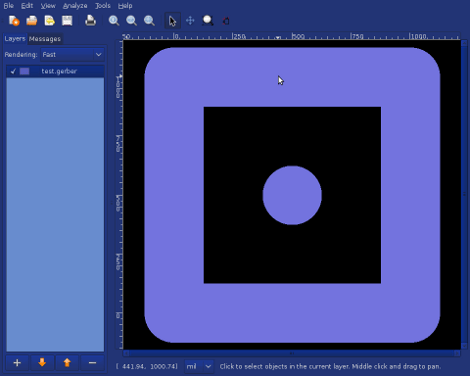Save the project with the floppy icon
Viewport: 470px width, 376px height.
click(67, 21)
